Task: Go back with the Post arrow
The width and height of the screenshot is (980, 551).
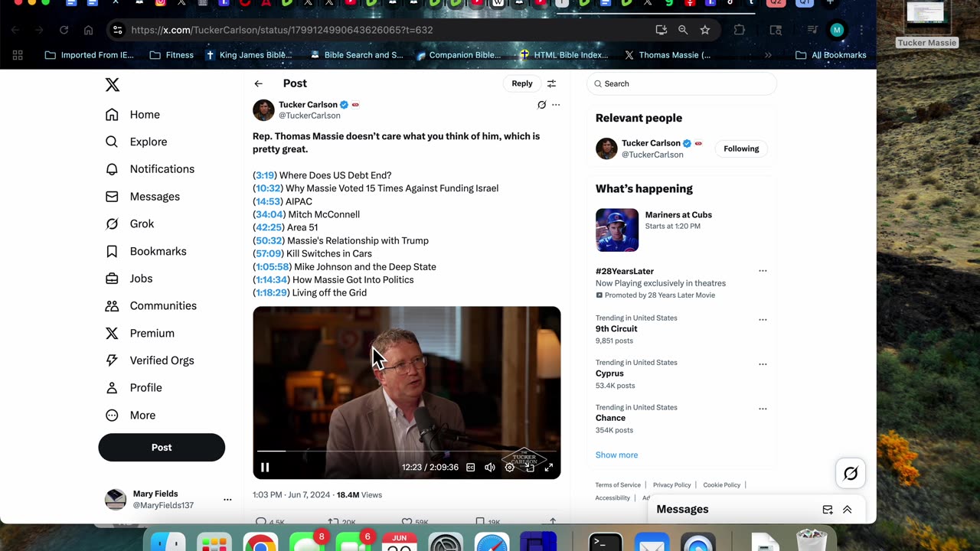Action: [x=259, y=83]
